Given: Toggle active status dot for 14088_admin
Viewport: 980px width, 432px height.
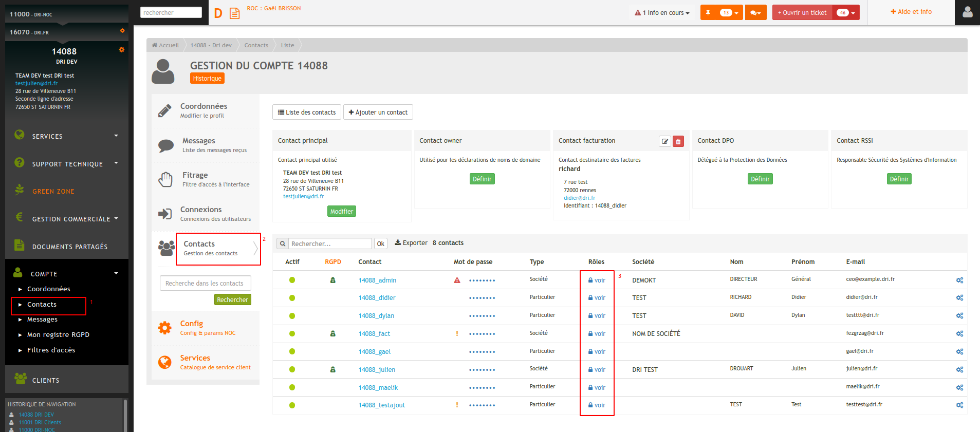Looking at the screenshot, I should (x=292, y=280).
